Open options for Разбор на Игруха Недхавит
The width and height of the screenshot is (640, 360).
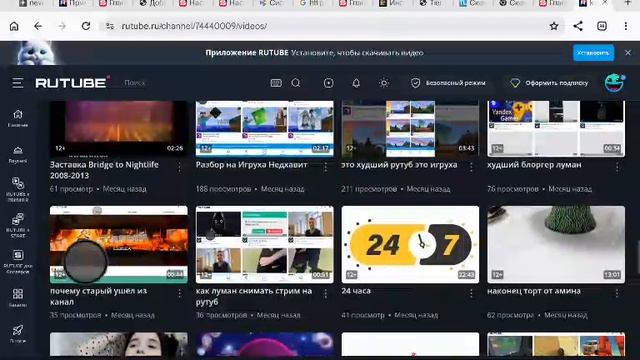[x=325, y=167]
